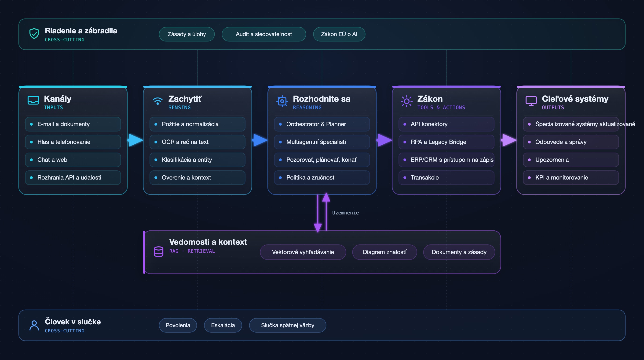Click the RPA a Legacy Bridge item
Screen dimensions: 644x360
pyautogui.click(x=446, y=142)
